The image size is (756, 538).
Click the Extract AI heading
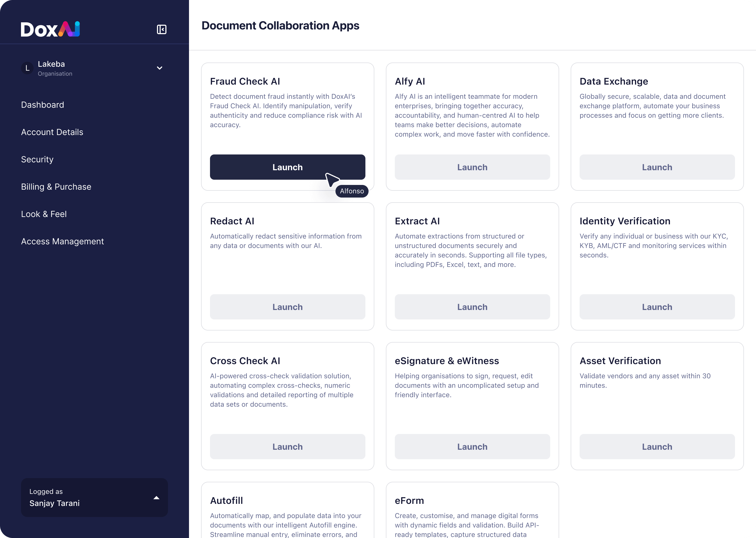click(417, 221)
